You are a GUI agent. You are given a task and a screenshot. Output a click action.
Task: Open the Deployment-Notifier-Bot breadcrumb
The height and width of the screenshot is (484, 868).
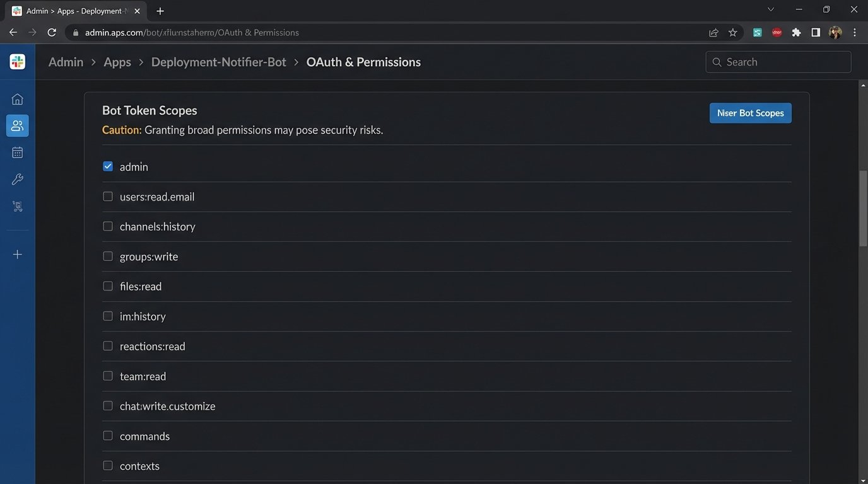pyautogui.click(x=218, y=62)
